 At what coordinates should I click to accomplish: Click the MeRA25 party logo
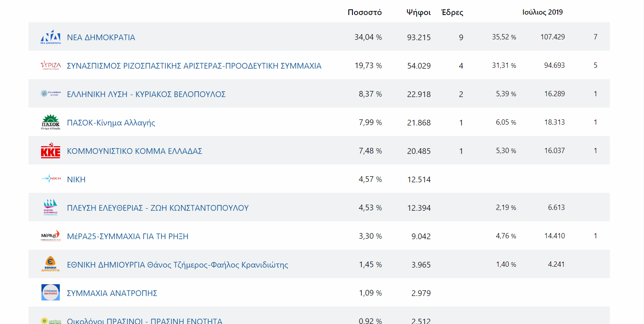tap(50, 236)
